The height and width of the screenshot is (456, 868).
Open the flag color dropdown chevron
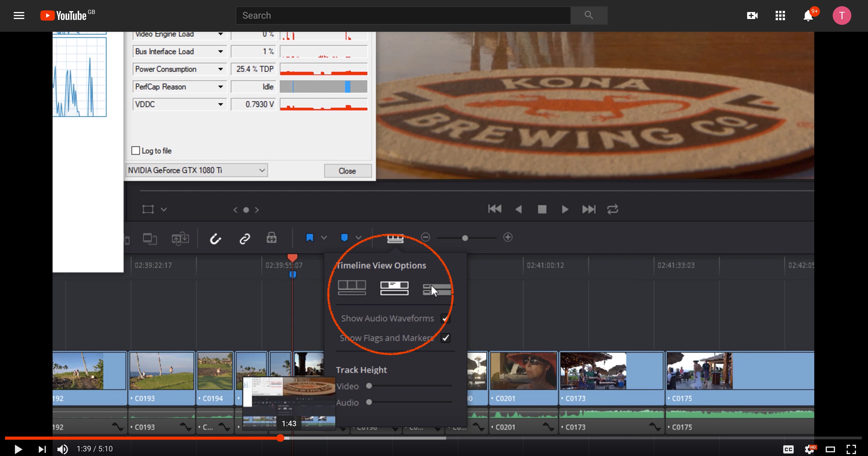(324, 238)
